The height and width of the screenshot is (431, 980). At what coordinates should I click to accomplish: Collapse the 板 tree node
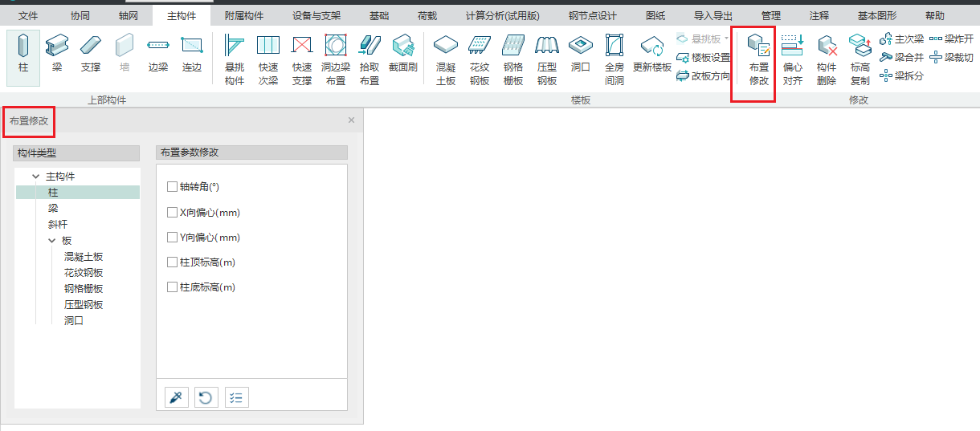tap(52, 241)
